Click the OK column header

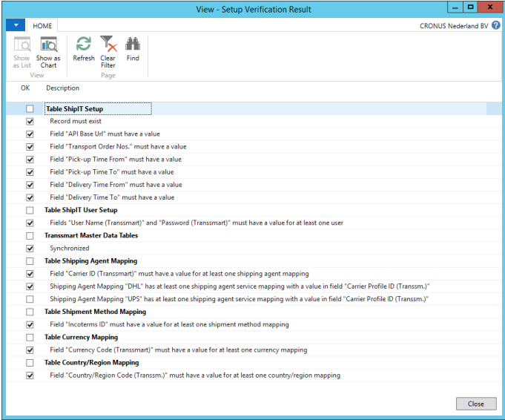(x=25, y=88)
